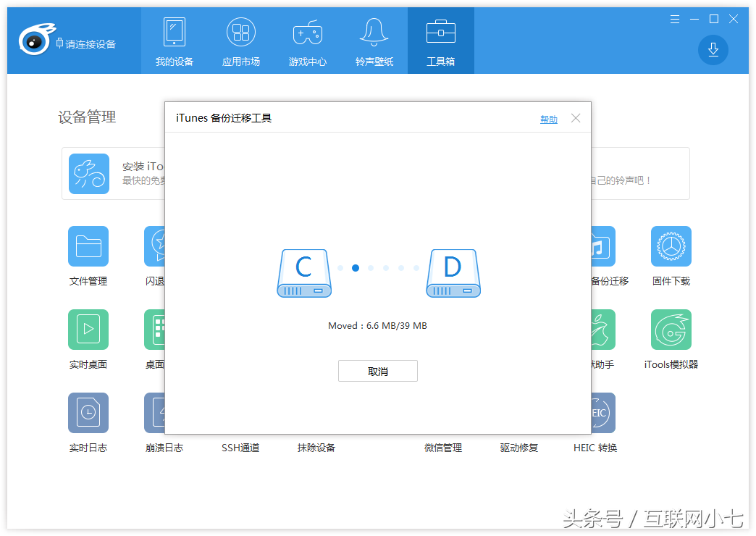The height and width of the screenshot is (536, 756).
Task: Select the 工具箱 toolbox tab
Action: [x=440, y=42]
